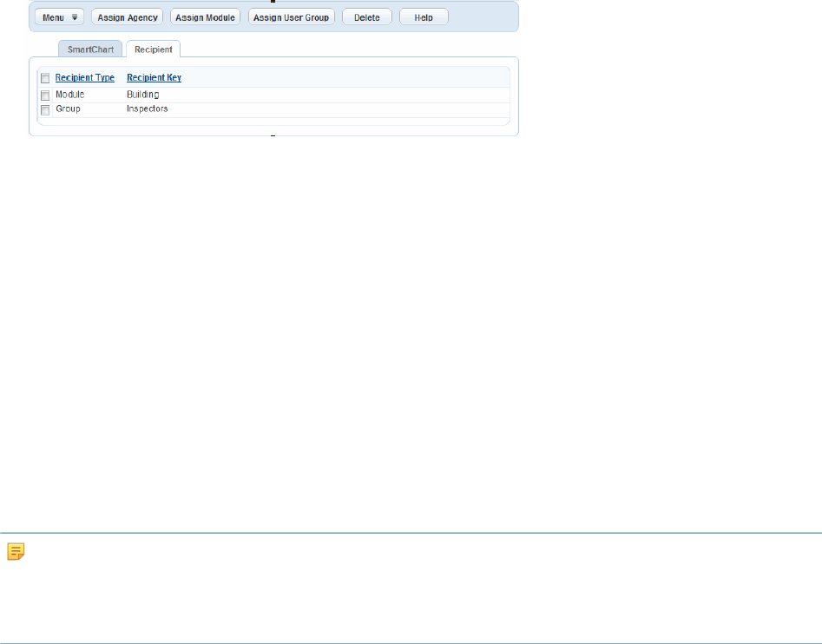Viewport: 822px width, 644px height.
Task: Sort by Recipient Key column link
Action: [155, 77]
